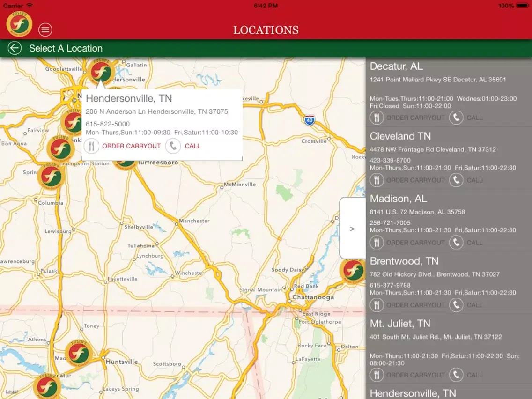Choose CALL for Cleveland TN
This screenshot has width=532, height=399.
474,180
